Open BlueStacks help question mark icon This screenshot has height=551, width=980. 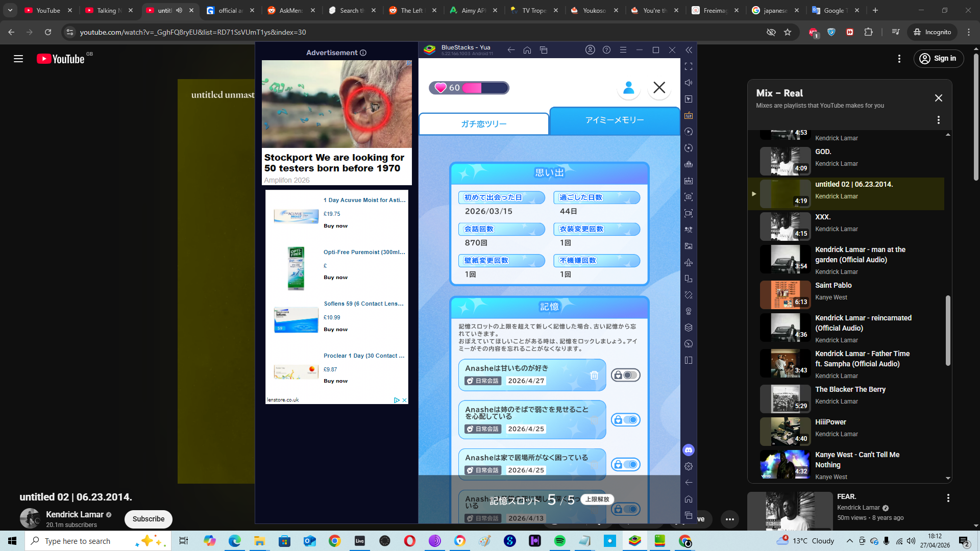coord(606,50)
